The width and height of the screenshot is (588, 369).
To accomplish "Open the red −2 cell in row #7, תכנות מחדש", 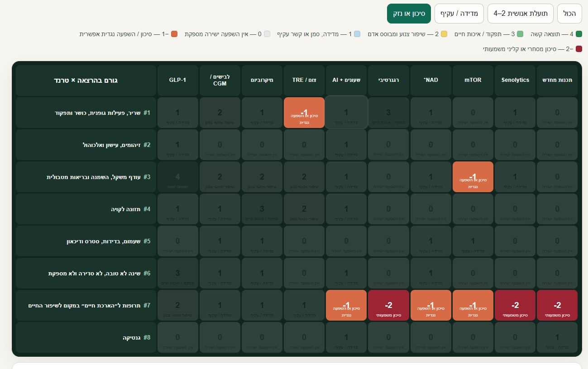I will coord(557,305).
